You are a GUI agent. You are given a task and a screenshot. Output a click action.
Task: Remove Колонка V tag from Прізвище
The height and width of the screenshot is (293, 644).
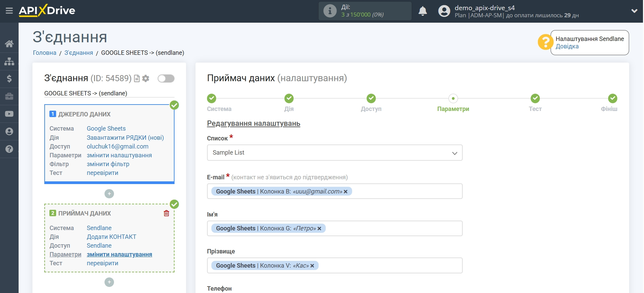[x=312, y=266]
